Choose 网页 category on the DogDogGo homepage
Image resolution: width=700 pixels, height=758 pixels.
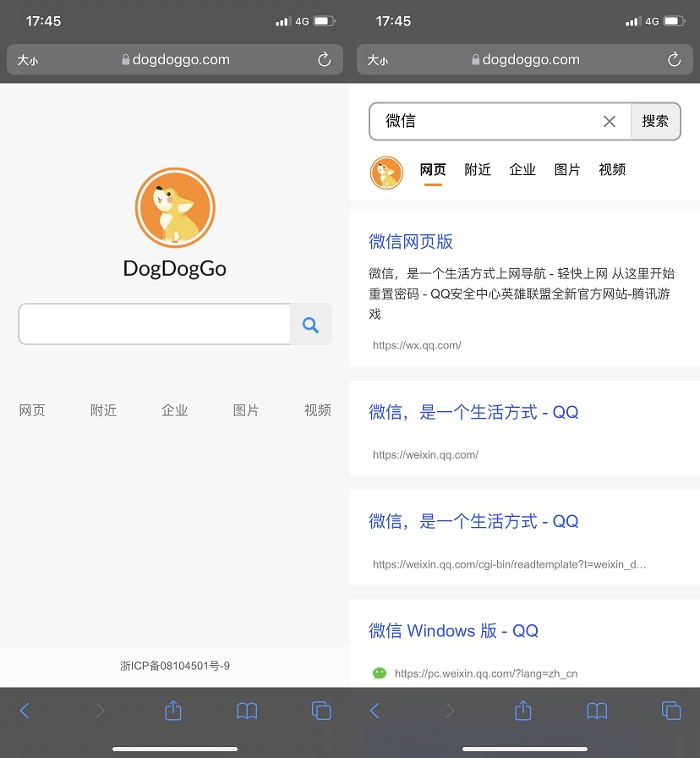pyautogui.click(x=32, y=410)
